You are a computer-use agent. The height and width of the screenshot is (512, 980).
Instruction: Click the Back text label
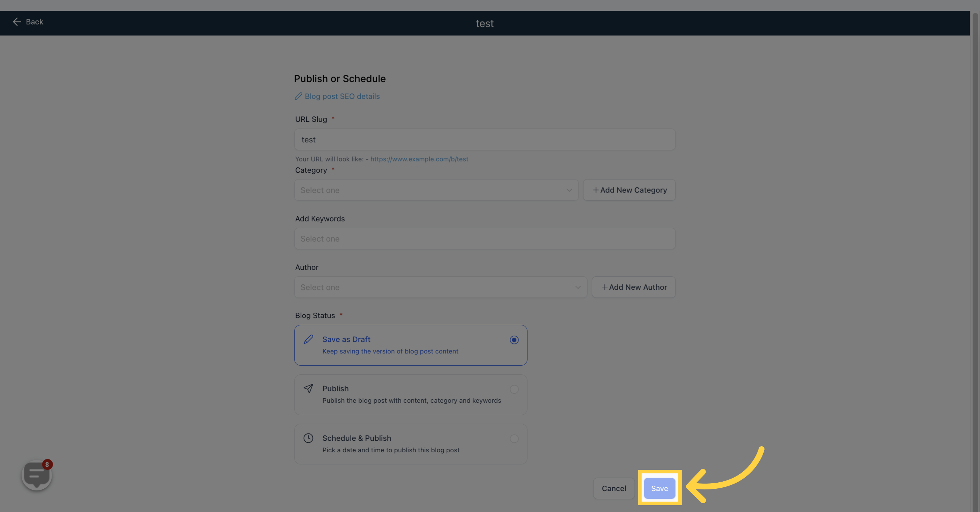click(x=35, y=22)
